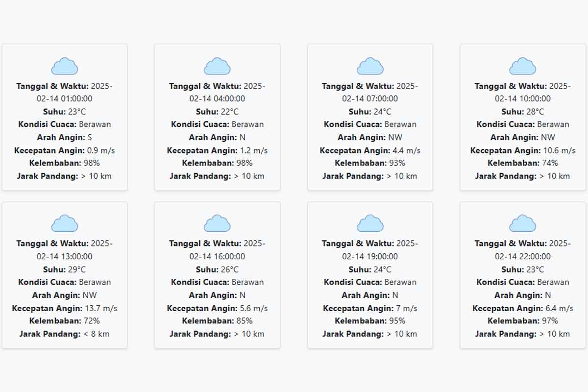
Task: Click Suhu: 24°C on the 07:00:00 card
Action: (370, 112)
